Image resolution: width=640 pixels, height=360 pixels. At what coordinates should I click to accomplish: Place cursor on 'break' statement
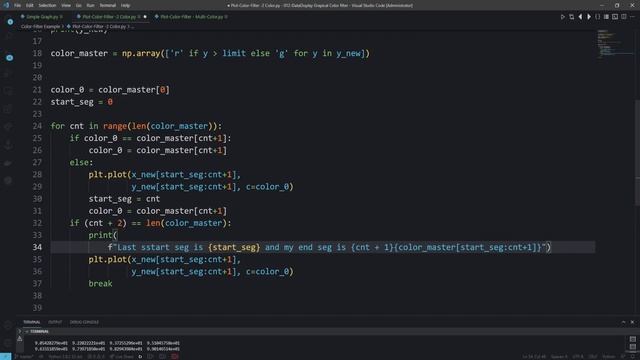click(x=100, y=283)
